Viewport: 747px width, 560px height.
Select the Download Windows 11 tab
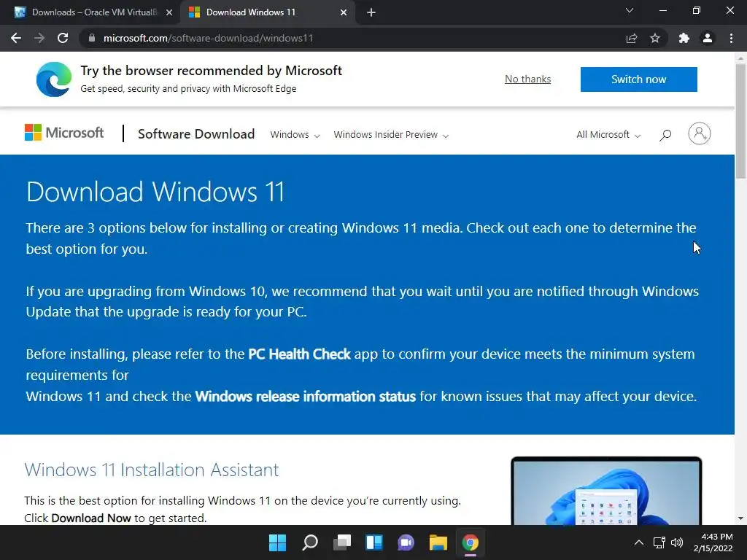267,12
